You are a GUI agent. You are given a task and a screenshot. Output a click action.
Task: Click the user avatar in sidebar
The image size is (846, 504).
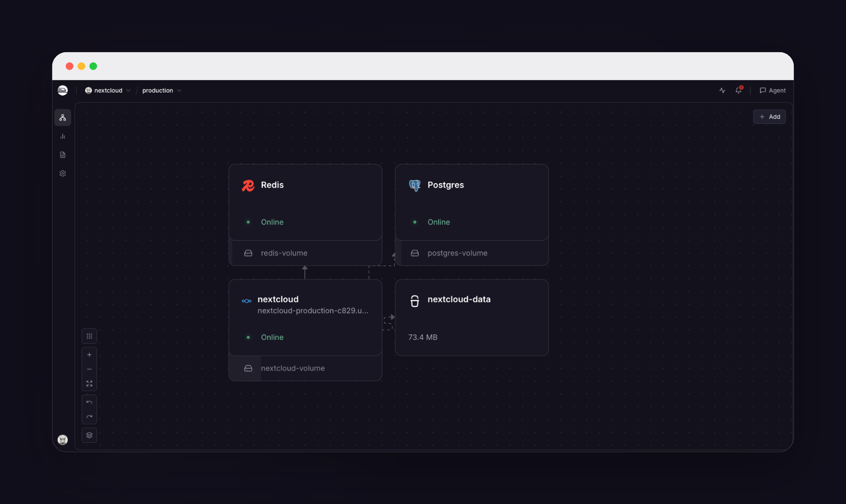(x=63, y=440)
